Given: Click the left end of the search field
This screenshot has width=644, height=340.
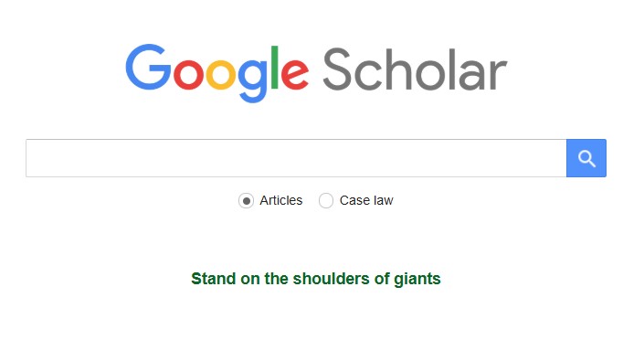Looking at the screenshot, I should 33,158.
